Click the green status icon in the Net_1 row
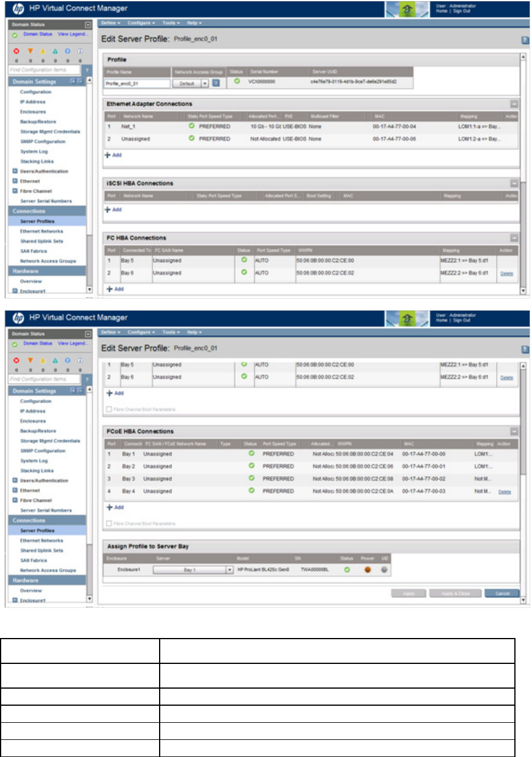Screen dimensions: 532x757 tap(191, 127)
